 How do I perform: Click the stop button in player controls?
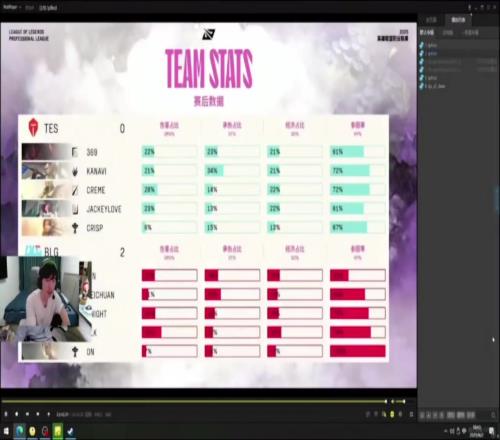pyautogui.click(x=16, y=414)
